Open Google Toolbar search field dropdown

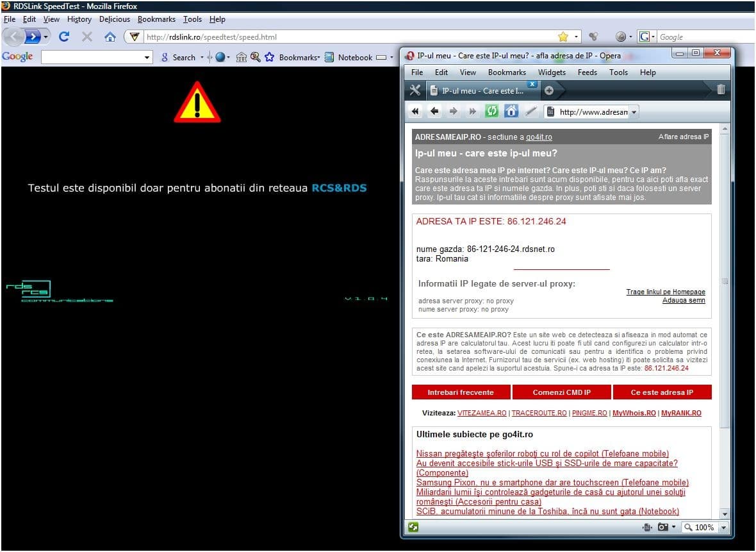click(147, 58)
